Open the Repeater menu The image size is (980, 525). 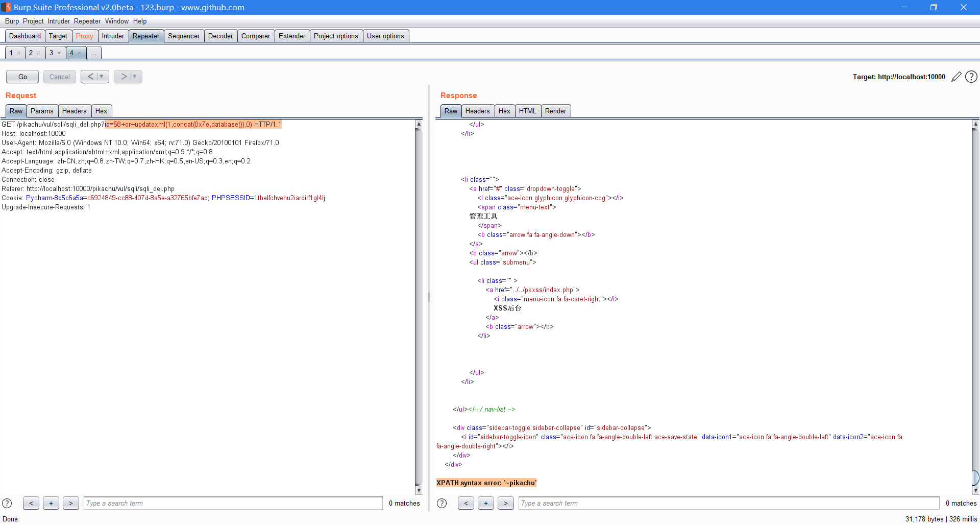coord(87,21)
